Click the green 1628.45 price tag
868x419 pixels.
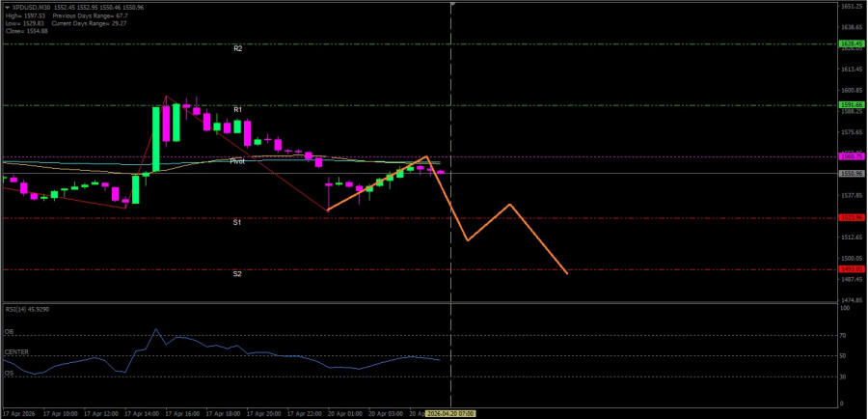coord(850,43)
